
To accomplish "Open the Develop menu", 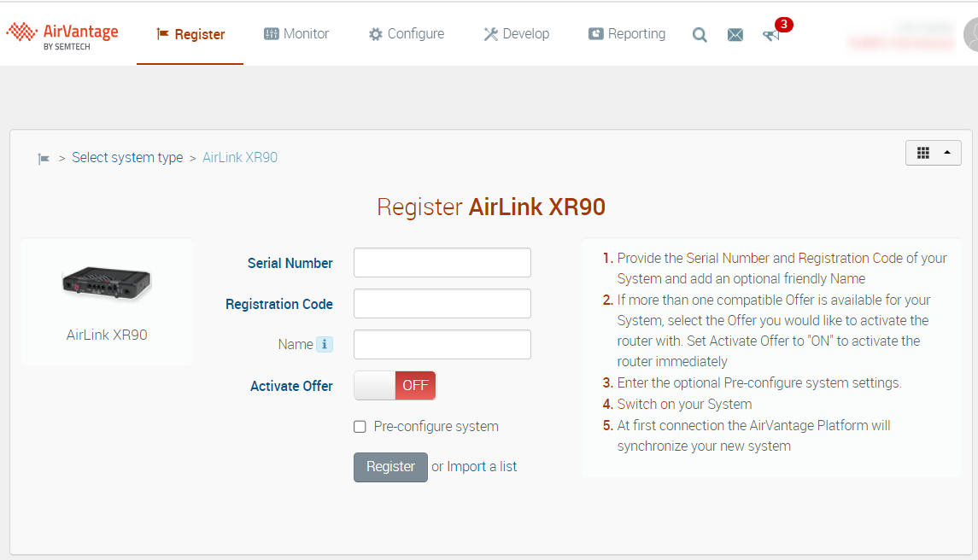I will click(517, 34).
